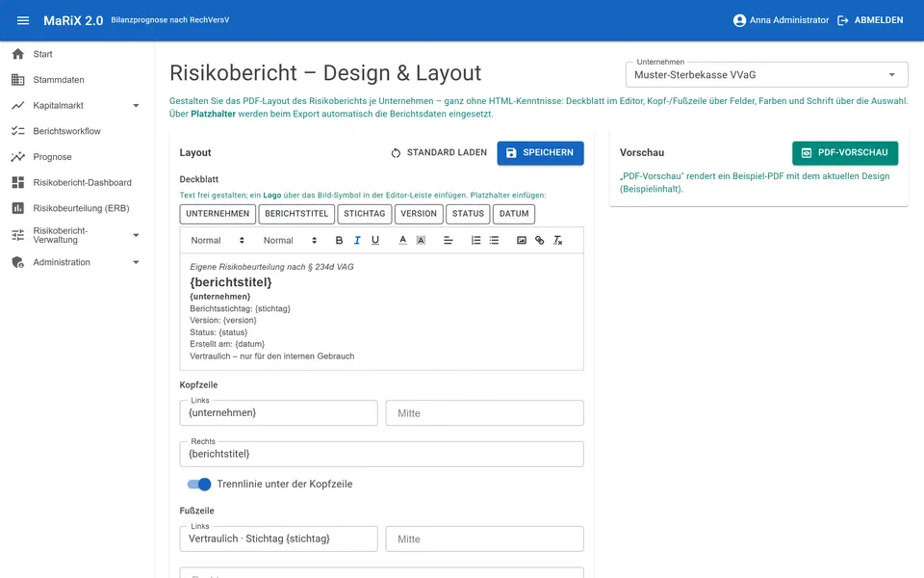Viewport: 924px width, 578px height.
Task: Click the Anna Administrator user icon
Action: tap(739, 20)
